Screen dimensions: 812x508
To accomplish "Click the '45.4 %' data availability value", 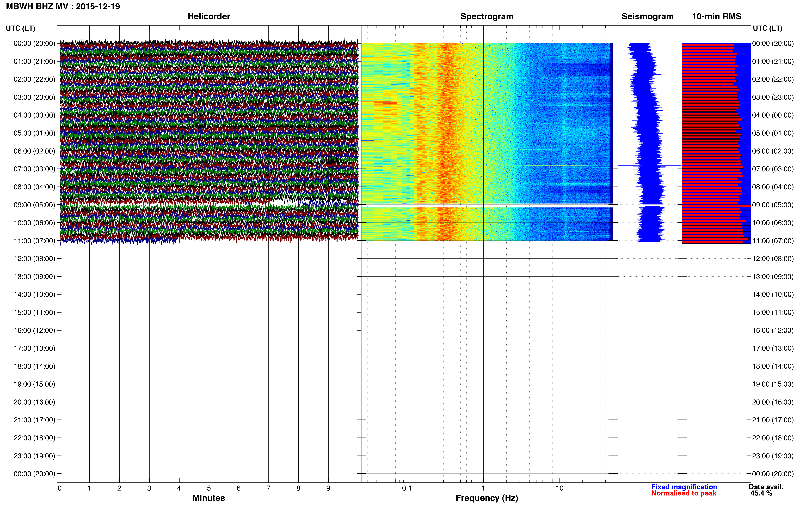I will (x=761, y=493).
